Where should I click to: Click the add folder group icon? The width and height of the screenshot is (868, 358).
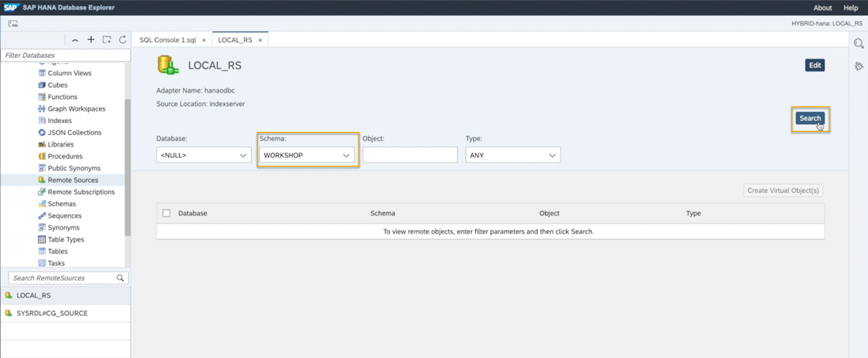tap(107, 40)
